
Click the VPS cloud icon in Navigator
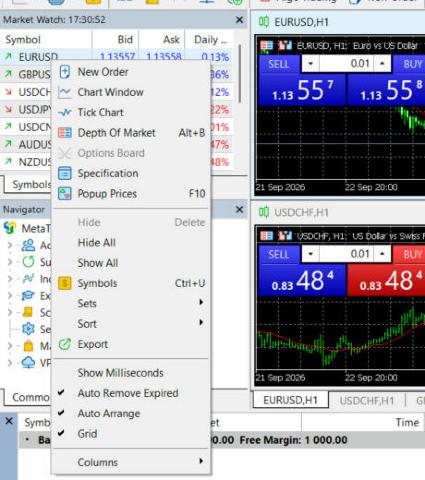coord(28,362)
